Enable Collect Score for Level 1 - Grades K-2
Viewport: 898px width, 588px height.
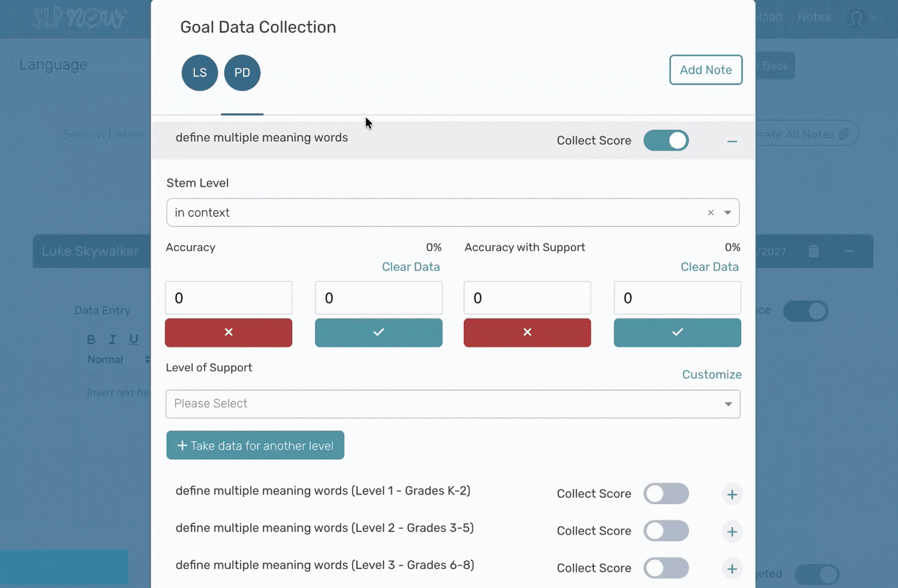[x=666, y=494]
